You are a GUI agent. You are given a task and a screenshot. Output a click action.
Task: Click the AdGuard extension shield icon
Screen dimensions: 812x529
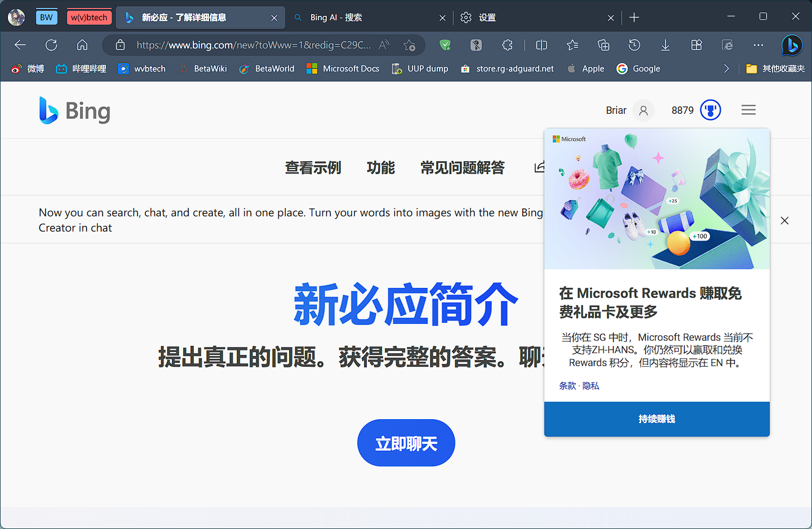(x=445, y=45)
